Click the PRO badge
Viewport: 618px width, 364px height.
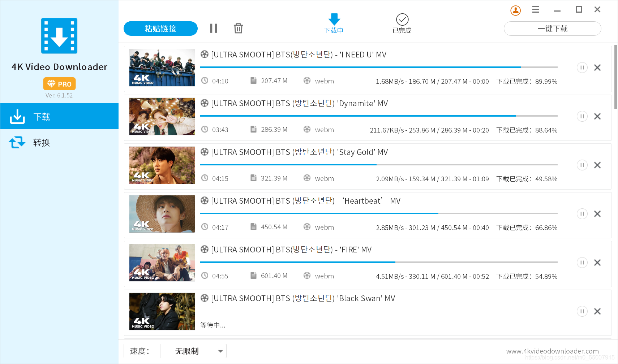(59, 84)
